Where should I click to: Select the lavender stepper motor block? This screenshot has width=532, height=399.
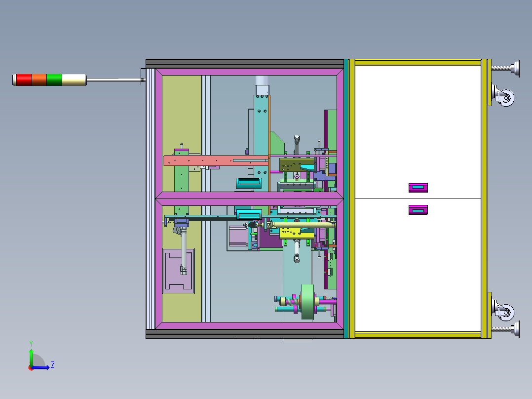(238, 236)
